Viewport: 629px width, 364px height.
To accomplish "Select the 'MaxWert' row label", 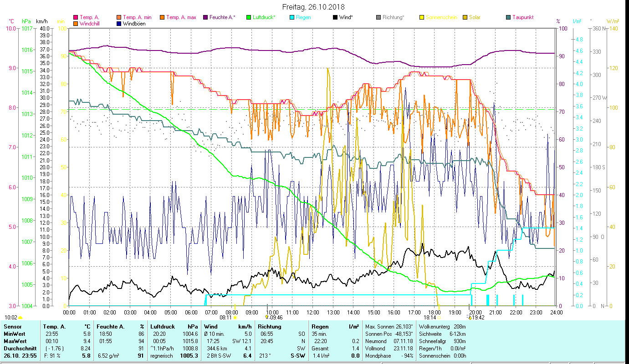I will pyautogui.click(x=15, y=341).
